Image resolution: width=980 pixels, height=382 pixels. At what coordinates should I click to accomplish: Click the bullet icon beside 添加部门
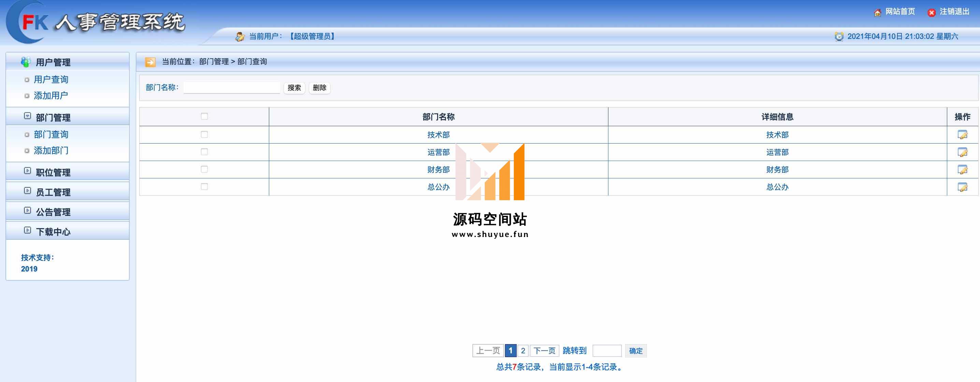[27, 151]
